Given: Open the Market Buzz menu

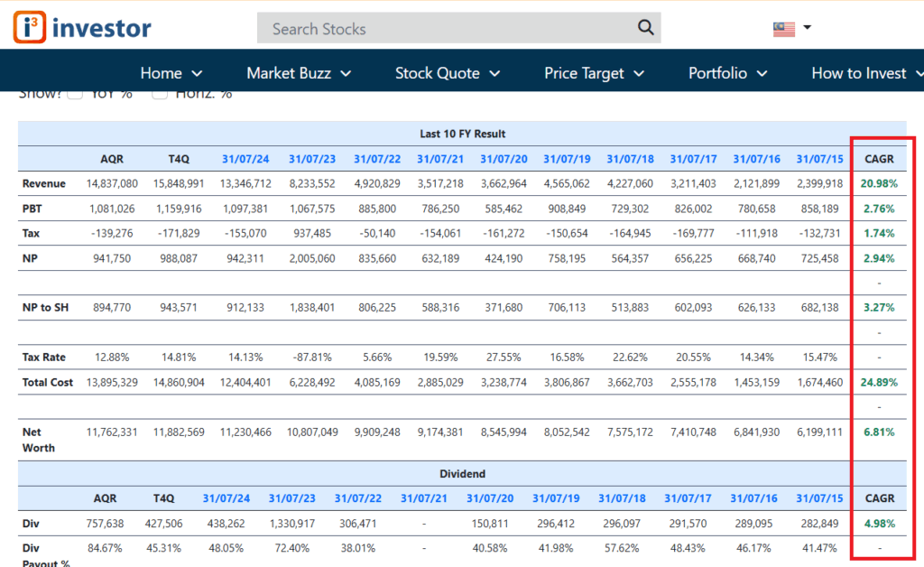Looking at the screenshot, I should coord(299,73).
